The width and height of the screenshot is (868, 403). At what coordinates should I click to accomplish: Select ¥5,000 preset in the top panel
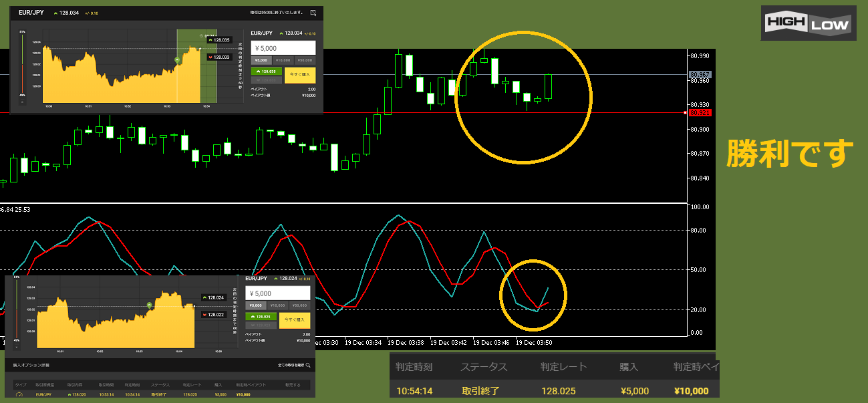(x=261, y=60)
